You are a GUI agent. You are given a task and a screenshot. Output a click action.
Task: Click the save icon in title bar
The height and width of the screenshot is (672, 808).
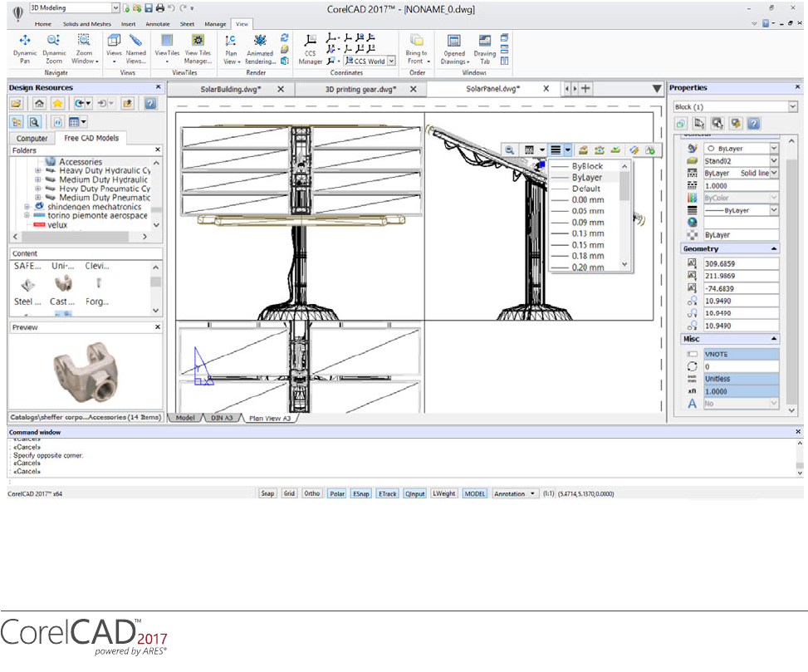(149, 7)
